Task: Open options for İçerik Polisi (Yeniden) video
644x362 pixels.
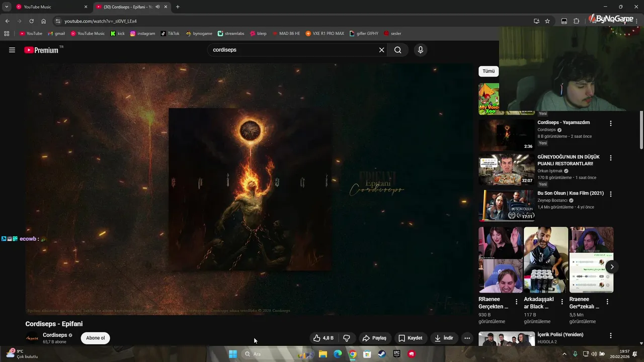Action: [611, 335]
